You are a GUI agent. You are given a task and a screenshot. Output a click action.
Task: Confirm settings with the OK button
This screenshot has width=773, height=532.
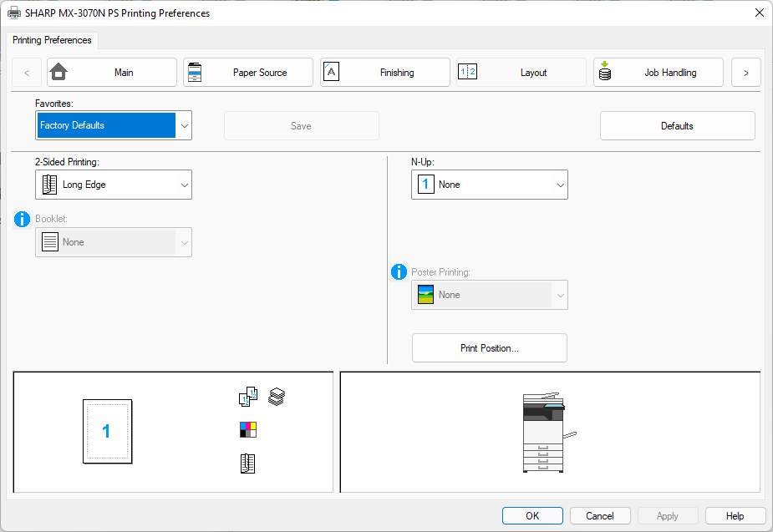pos(532,516)
